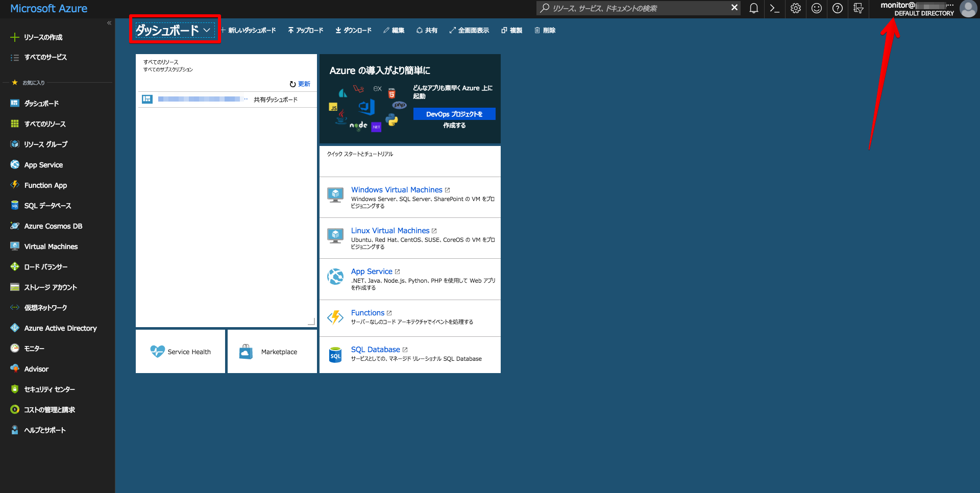Image resolution: width=980 pixels, height=493 pixels.
Task: Click the Virtual Machines sidebar icon
Action: (x=15, y=246)
